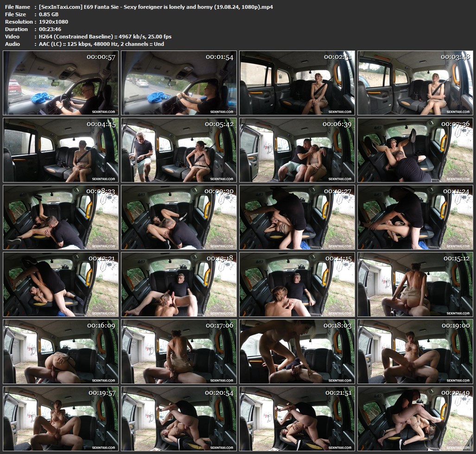Select the frame at 00:01:54
The height and width of the screenshot is (454, 476).
coord(179,83)
